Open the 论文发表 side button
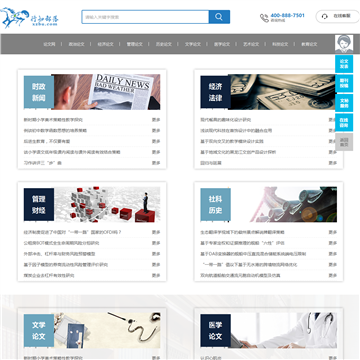The width and height of the screenshot is (360, 360). tap(344, 64)
